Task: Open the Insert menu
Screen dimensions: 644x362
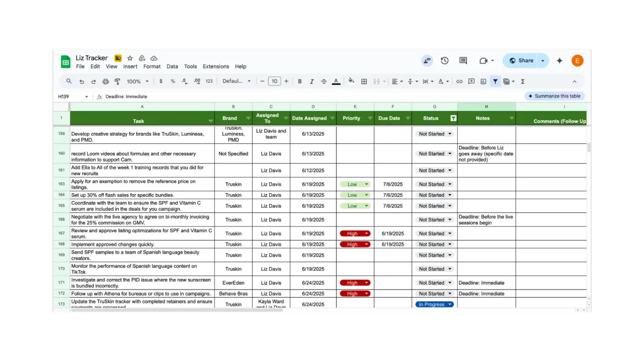Action: pos(130,67)
